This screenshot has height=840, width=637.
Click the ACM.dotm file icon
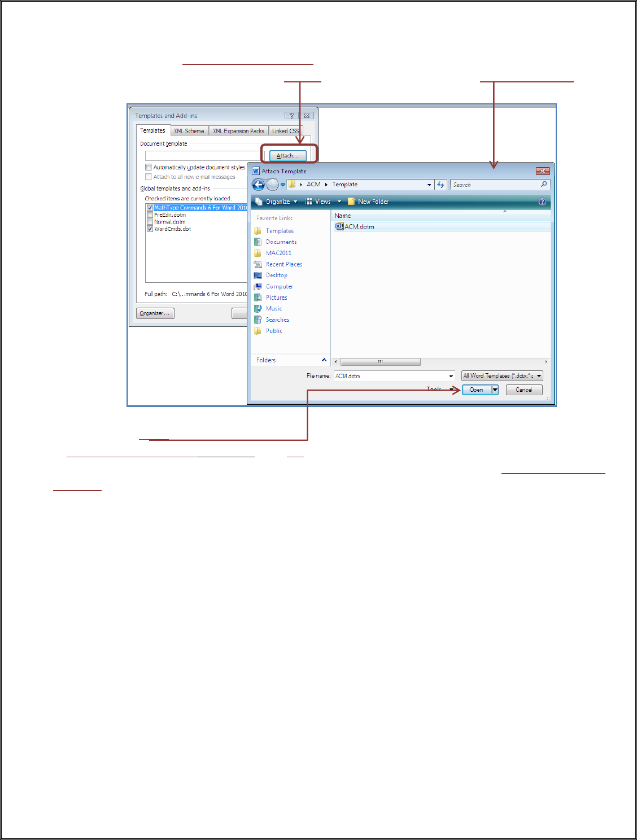[x=339, y=226]
